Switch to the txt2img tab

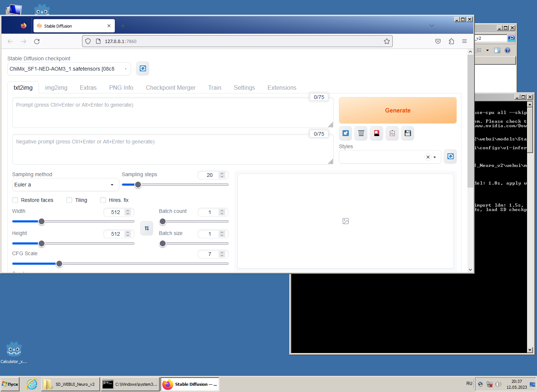click(x=23, y=88)
